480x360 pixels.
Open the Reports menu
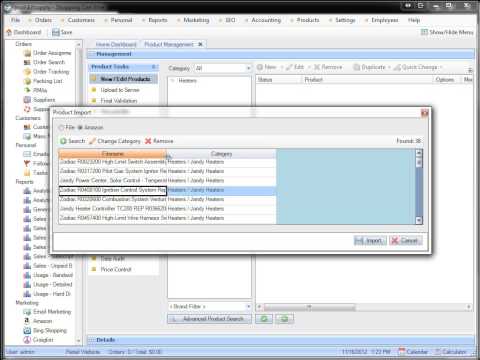click(x=157, y=20)
